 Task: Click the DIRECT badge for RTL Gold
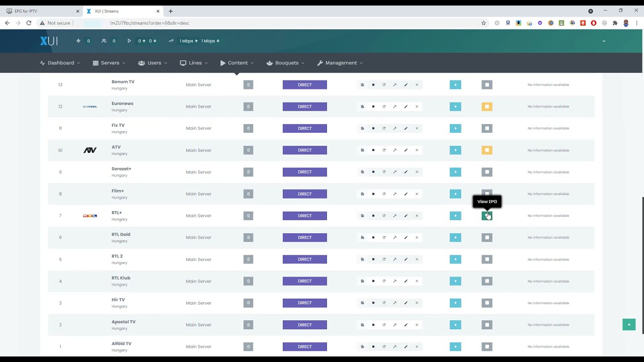[x=305, y=237]
